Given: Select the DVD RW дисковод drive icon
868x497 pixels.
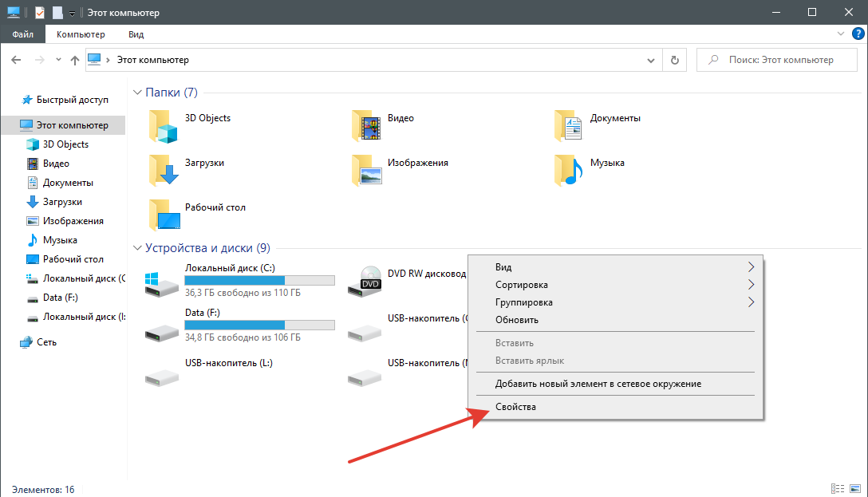Looking at the screenshot, I should 365,282.
